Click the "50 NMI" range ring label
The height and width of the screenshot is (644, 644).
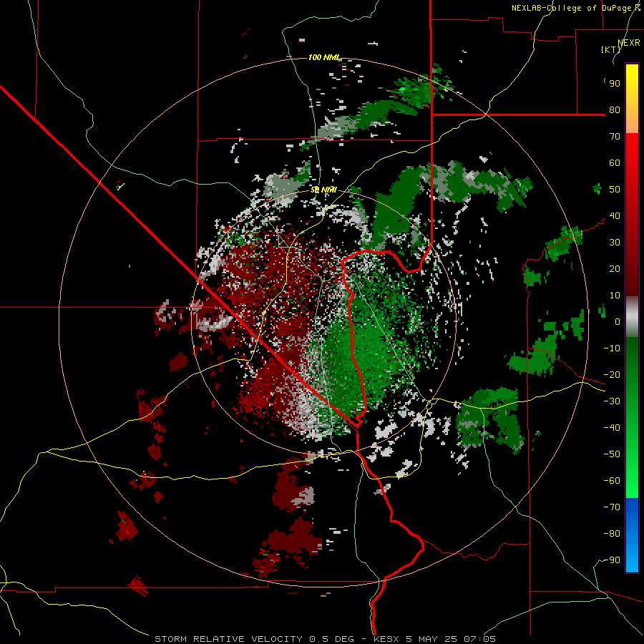[x=323, y=190]
